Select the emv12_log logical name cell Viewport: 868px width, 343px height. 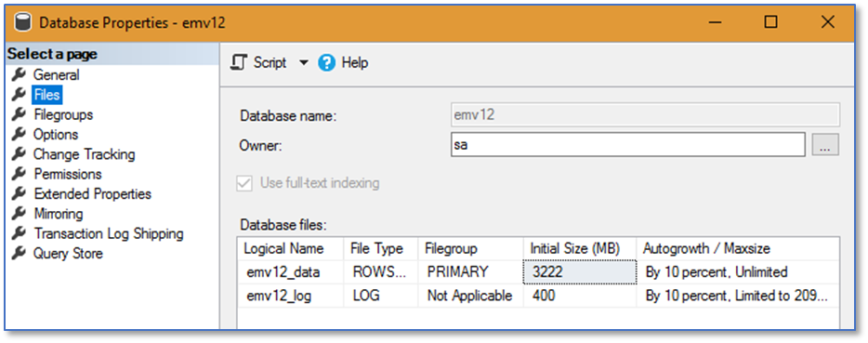pyautogui.click(x=291, y=296)
